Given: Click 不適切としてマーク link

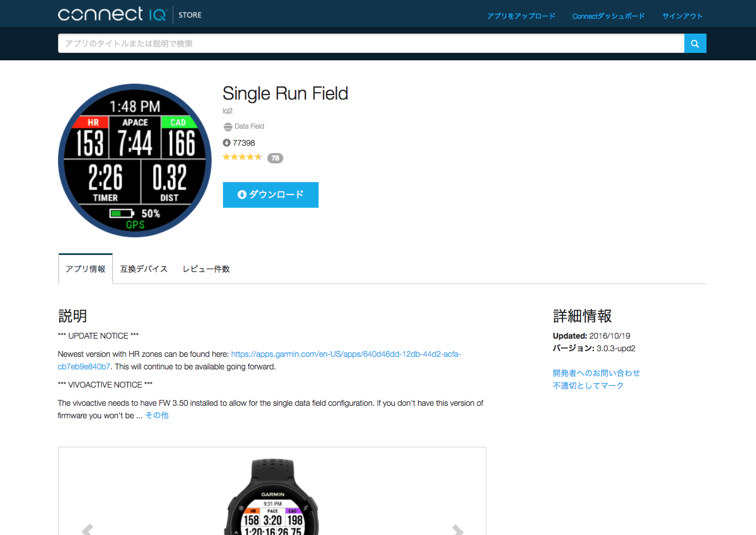Looking at the screenshot, I should coord(588,385).
